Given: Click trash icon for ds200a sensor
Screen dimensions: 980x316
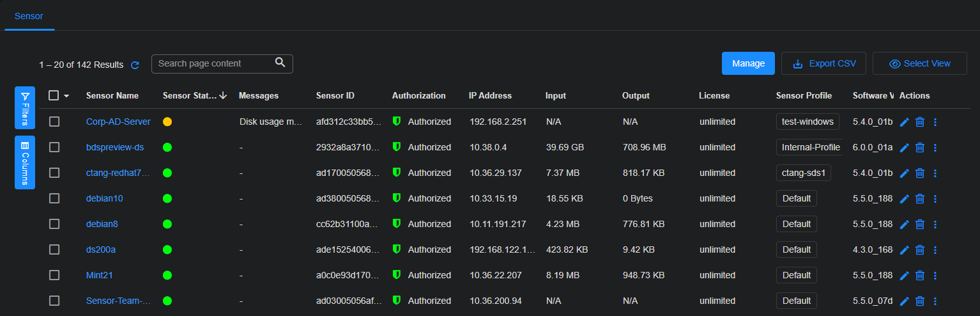Looking at the screenshot, I should 920,249.
